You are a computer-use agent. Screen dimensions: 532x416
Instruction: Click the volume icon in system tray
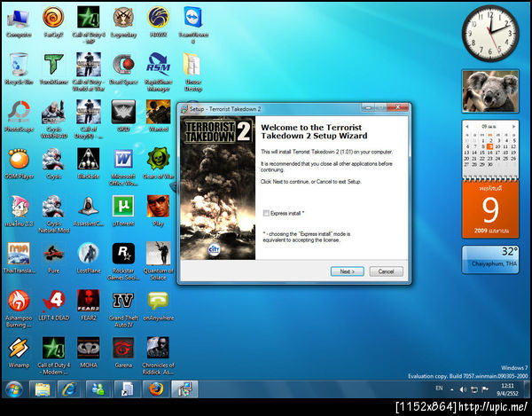pos(463,389)
